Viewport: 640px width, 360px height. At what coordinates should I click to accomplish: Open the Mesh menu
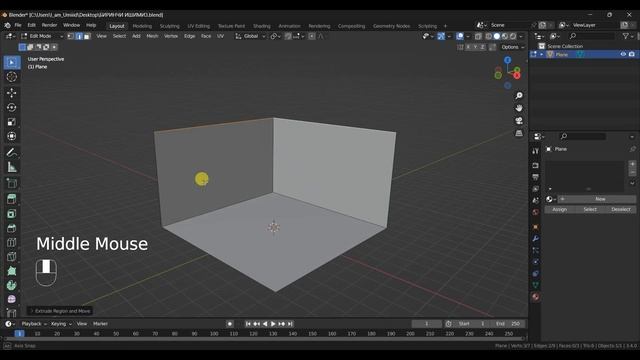click(x=152, y=36)
